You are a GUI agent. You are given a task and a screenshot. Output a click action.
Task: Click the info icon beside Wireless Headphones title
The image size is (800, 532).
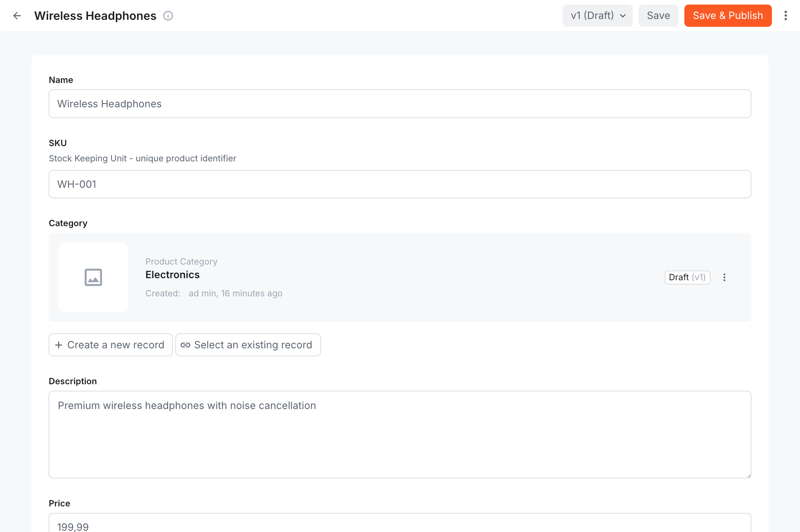[x=168, y=16]
